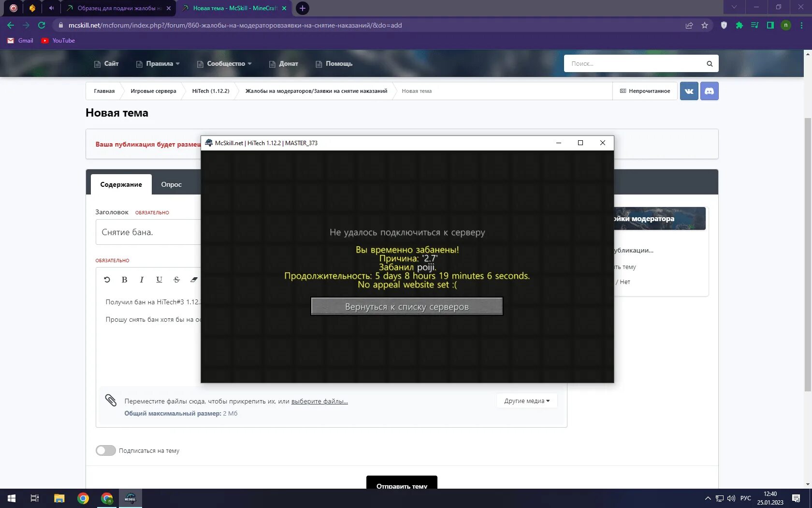Viewport: 812px width, 508px height.
Task: Open the media control playlist icon
Action: point(754,25)
